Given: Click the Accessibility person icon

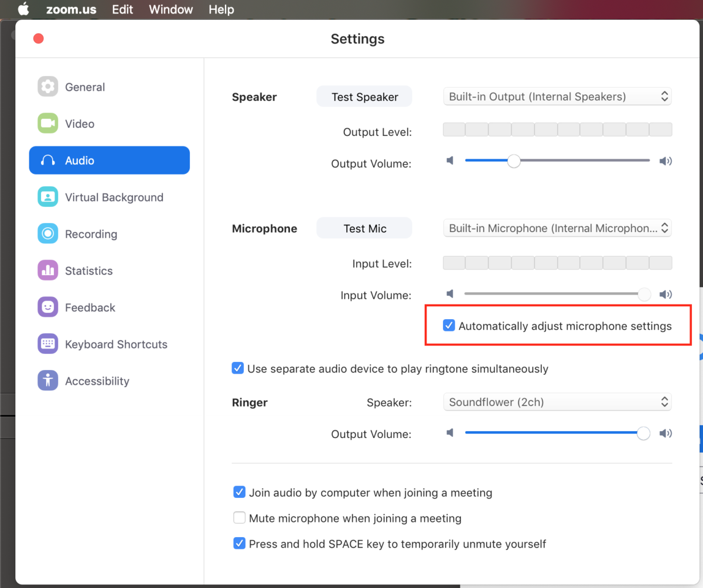Looking at the screenshot, I should (x=47, y=381).
